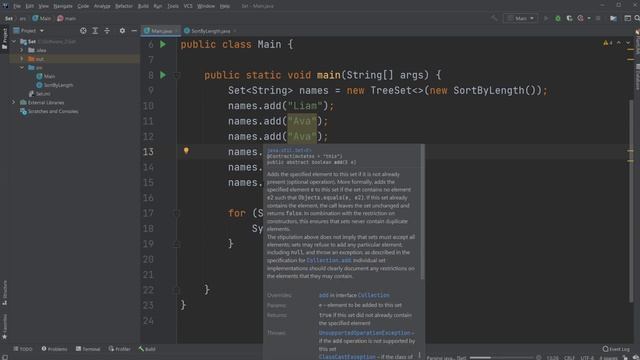640x360 pixels.
Task: Open Search Everywhere magnifier icon
Action: point(637,18)
